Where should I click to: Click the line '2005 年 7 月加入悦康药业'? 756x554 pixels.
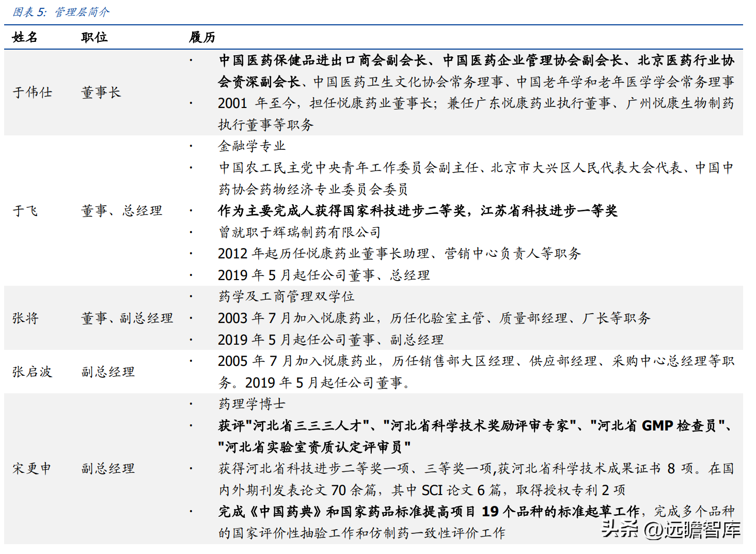click(476, 361)
